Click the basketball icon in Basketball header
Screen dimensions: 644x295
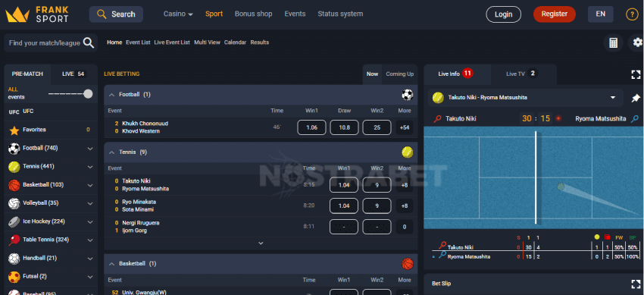(x=408, y=264)
